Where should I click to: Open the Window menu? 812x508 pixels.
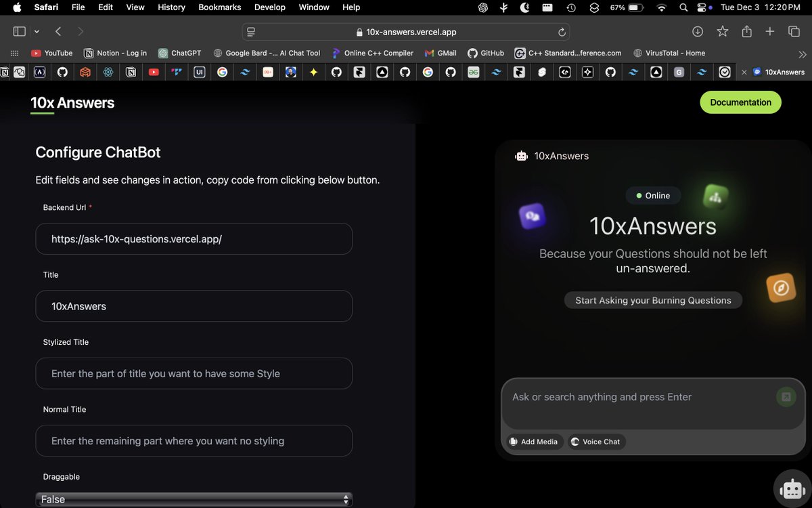click(314, 7)
